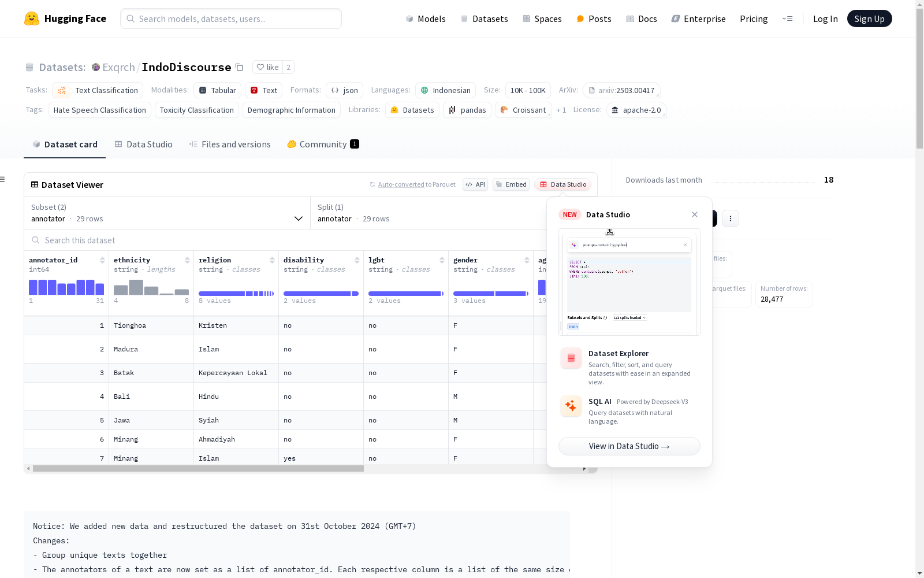
Task: Open the Pricing page
Action: [754, 18]
